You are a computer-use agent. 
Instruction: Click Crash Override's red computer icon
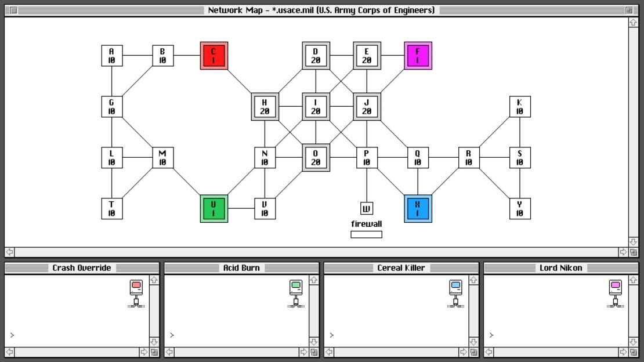click(x=136, y=294)
